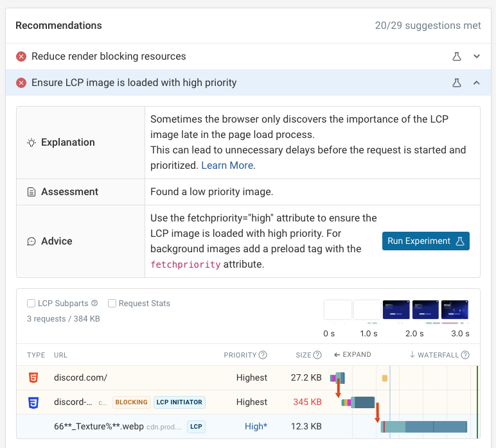496x448 pixels.
Task: Click the SIZE column header label
Action: pyautogui.click(x=303, y=355)
